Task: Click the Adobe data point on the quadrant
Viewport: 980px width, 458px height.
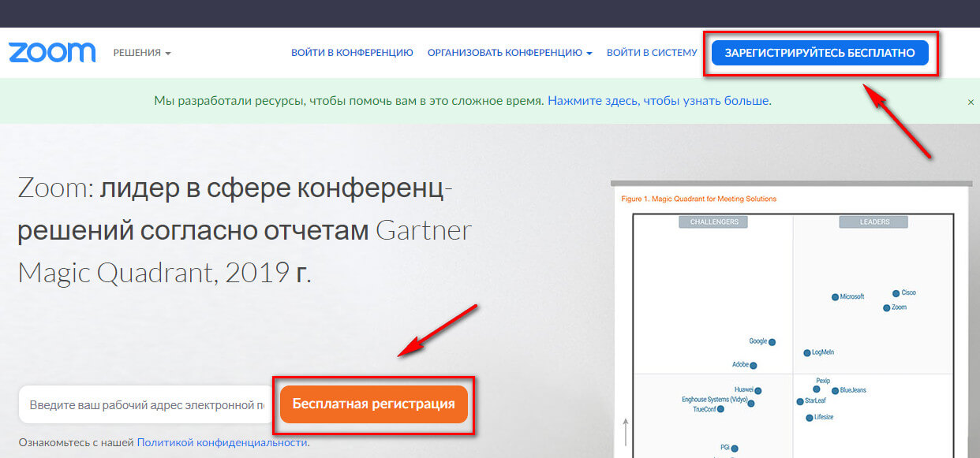Action: [x=755, y=364]
